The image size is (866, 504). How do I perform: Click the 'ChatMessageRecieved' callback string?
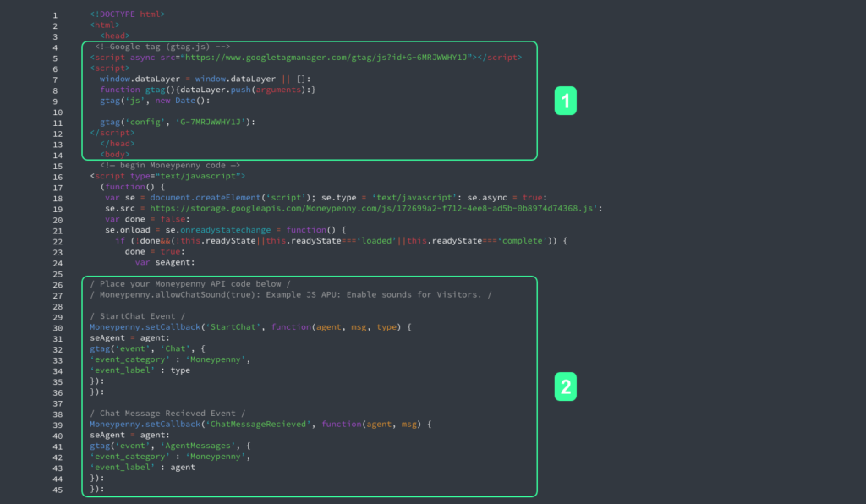(x=264, y=425)
